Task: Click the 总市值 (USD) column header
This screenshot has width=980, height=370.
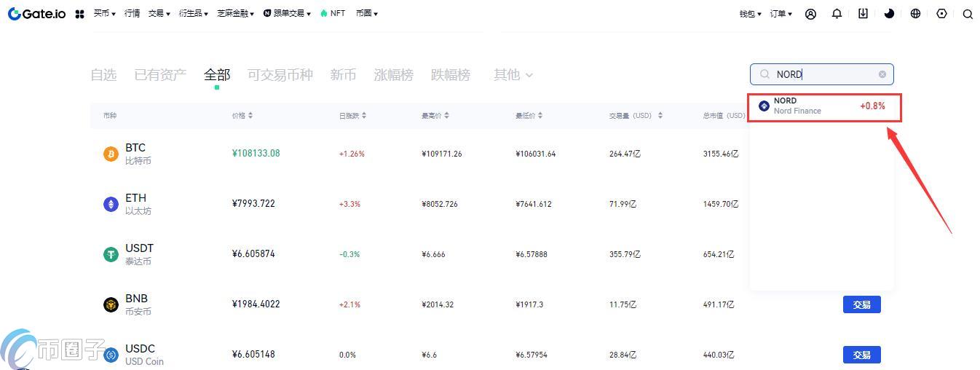Action: click(724, 116)
